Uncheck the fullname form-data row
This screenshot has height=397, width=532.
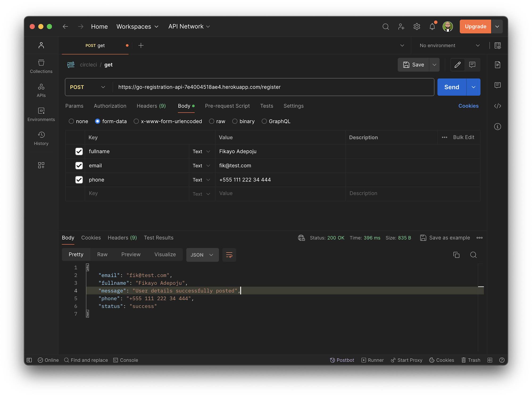[79, 151]
